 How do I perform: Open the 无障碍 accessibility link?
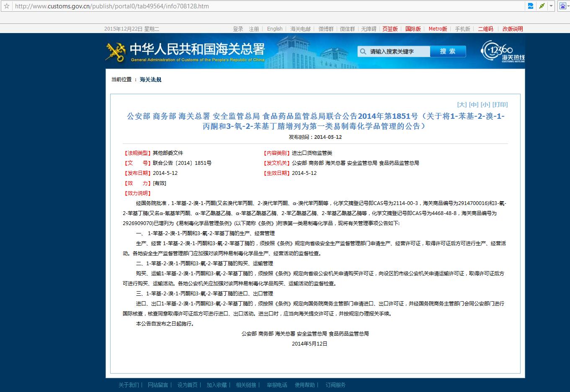pos(369,29)
